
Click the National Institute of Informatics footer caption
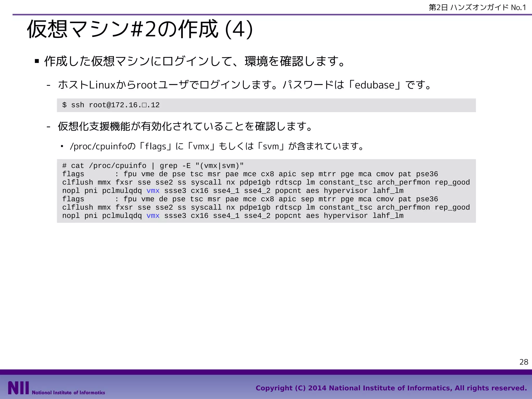(68, 393)
